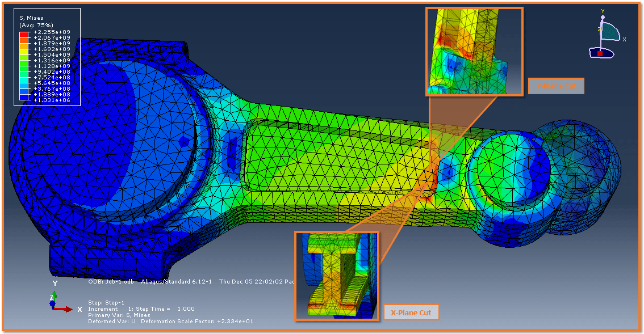This screenshot has width=644, height=334.
Task: Open the X-Plane Cut inset image
Action: pyautogui.click(x=337, y=276)
